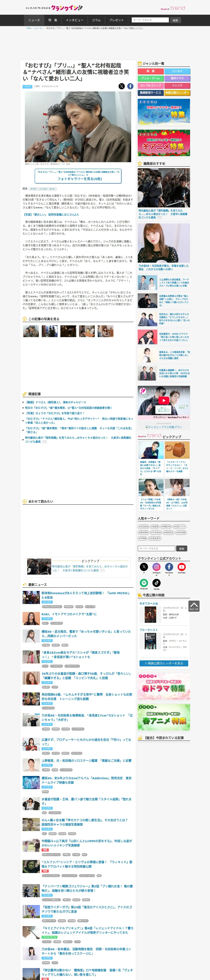Share article on Facebook icon
210x980 pixels.
[x=130, y=86]
